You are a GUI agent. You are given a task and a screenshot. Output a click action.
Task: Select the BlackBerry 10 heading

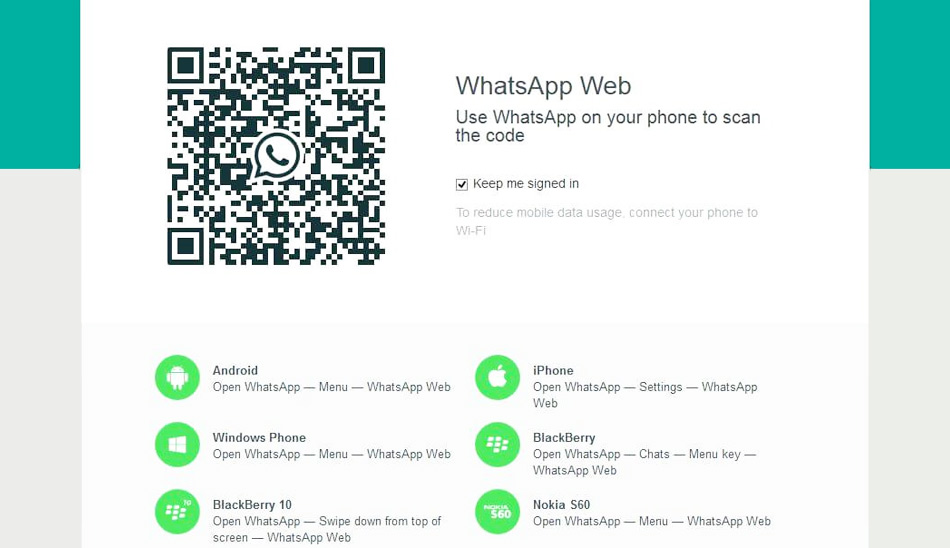point(252,505)
